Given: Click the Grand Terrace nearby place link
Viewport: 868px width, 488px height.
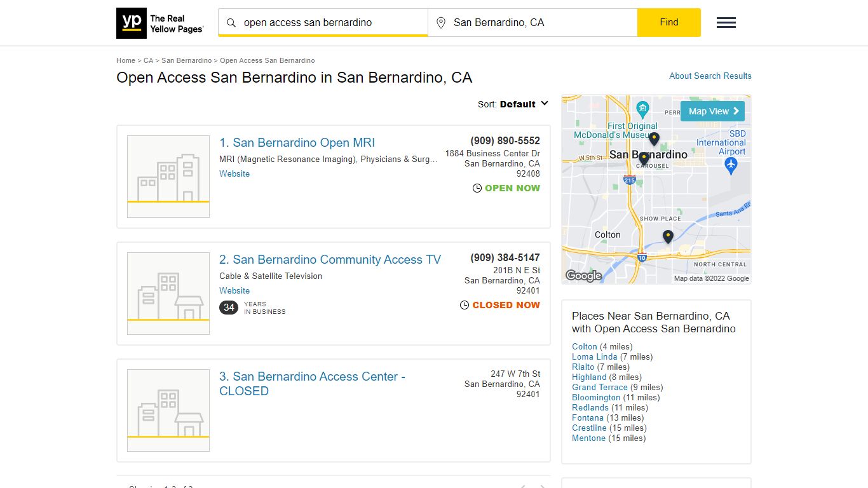Looking at the screenshot, I should (600, 387).
